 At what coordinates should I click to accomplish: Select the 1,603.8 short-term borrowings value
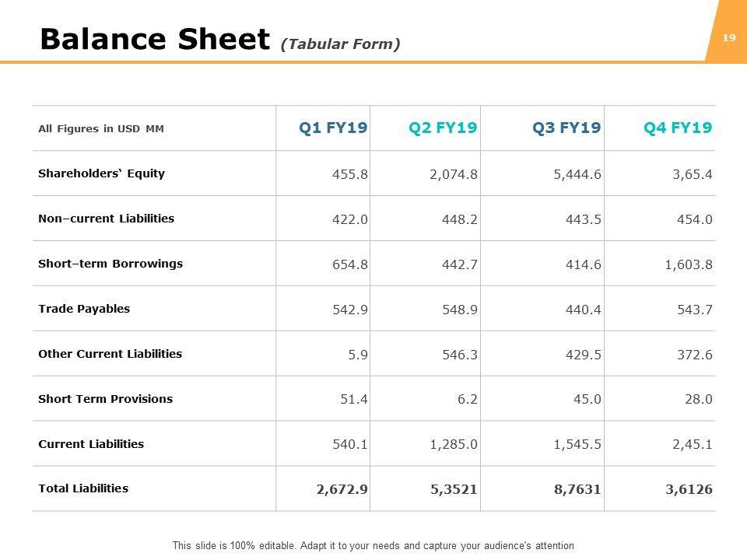689,264
